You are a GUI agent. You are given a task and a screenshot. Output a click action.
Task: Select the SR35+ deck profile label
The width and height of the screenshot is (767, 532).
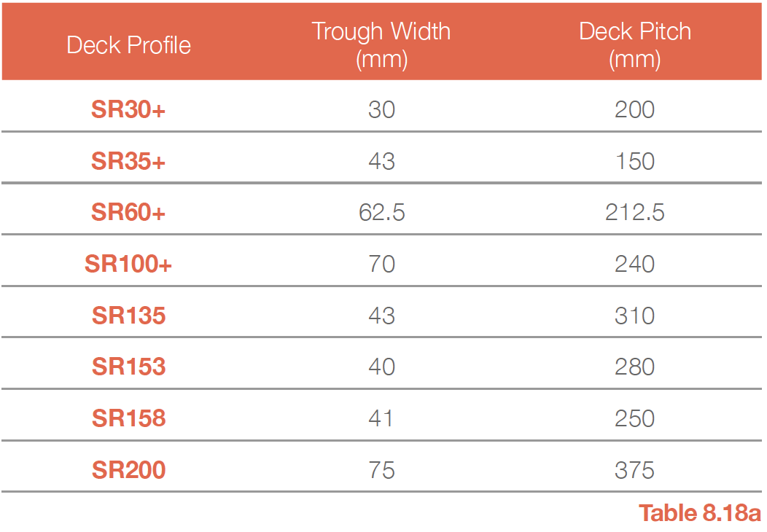coord(128,161)
